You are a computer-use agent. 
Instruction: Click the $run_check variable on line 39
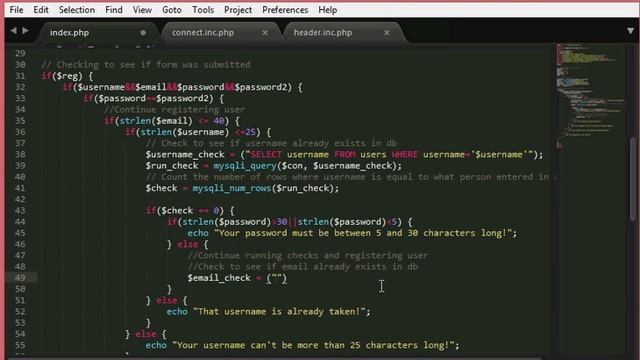(x=172, y=166)
